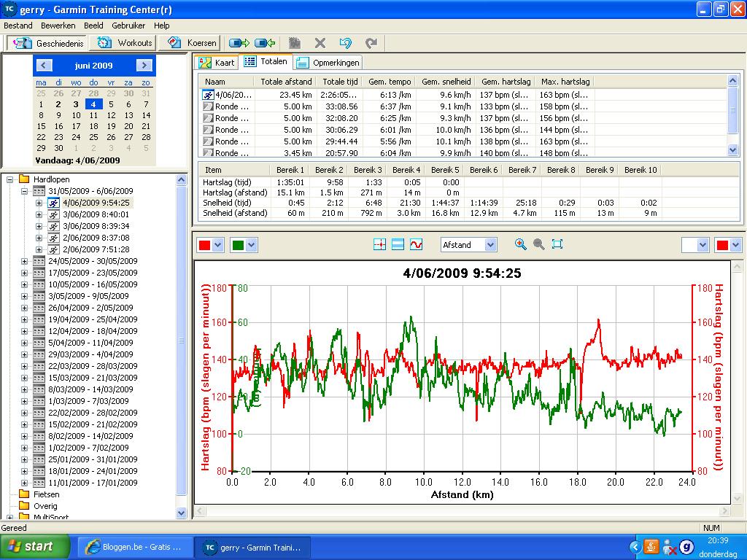Click the taskbar clock 20:39

coord(718,540)
